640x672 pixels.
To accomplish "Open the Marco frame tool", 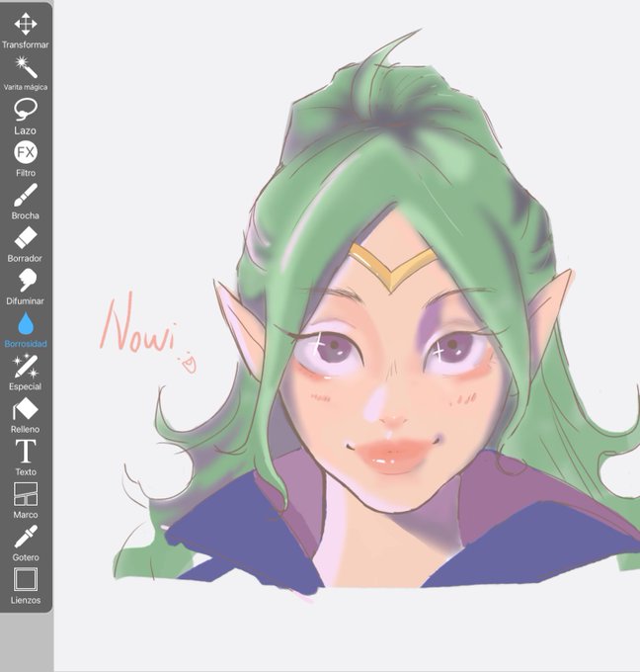I will tap(26, 500).
